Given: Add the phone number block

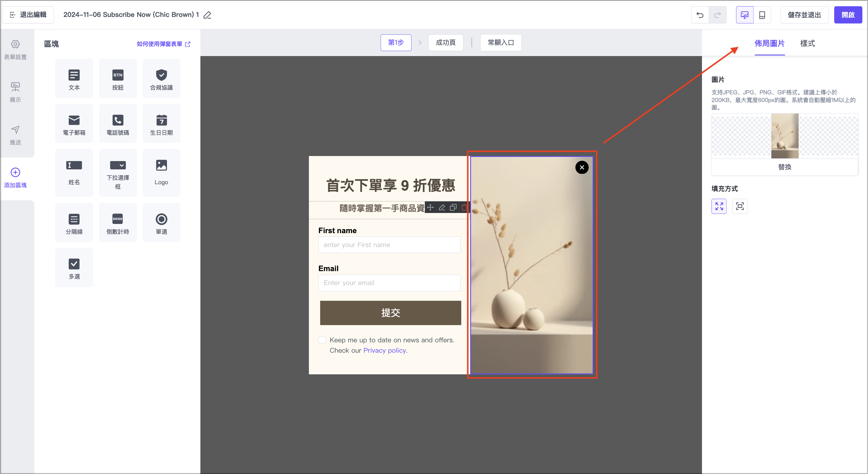Looking at the screenshot, I should pos(118,124).
